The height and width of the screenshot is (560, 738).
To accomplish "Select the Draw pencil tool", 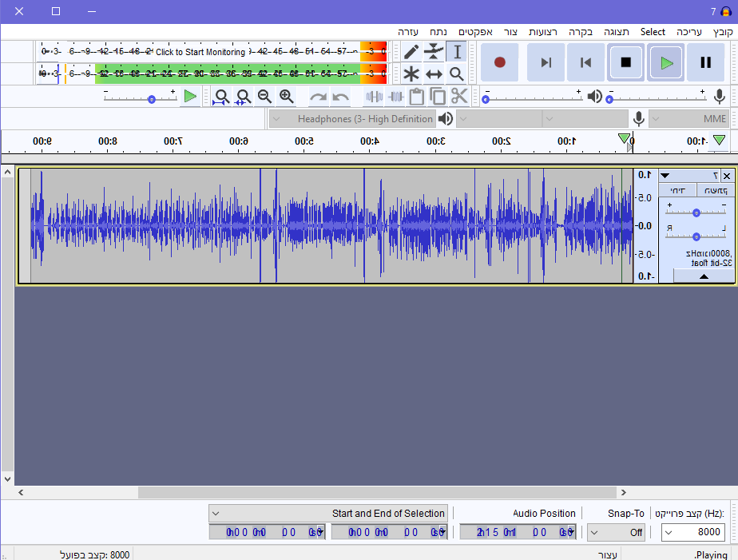I will click(411, 53).
